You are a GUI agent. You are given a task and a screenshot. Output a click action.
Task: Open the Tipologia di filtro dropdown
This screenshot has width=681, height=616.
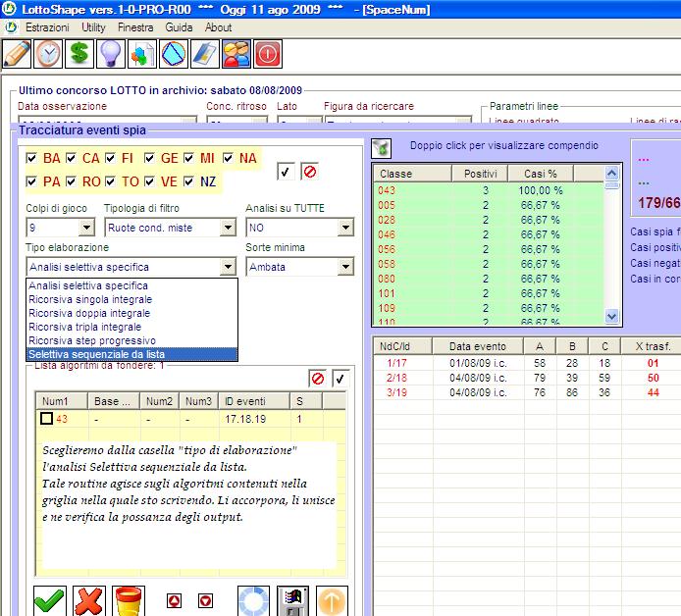(x=228, y=227)
